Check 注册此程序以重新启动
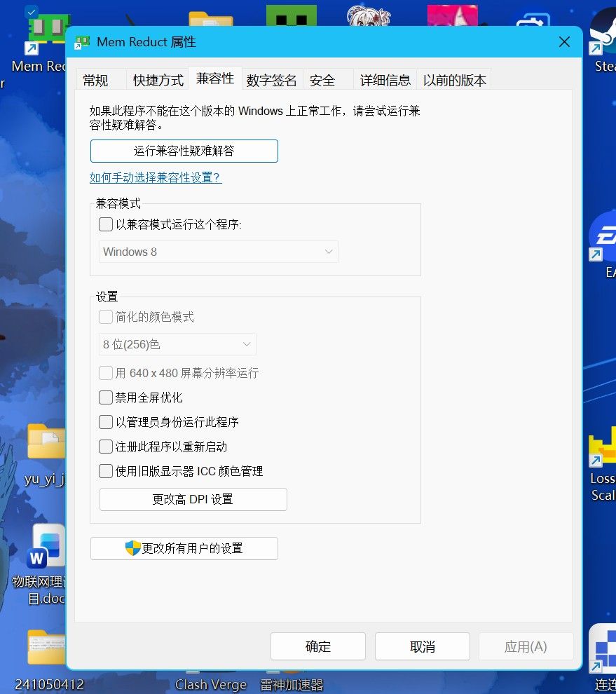The image size is (616, 694). pyautogui.click(x=106, y=446)
